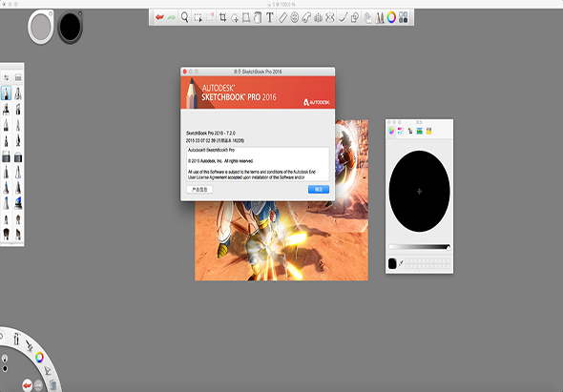This screenshot has height=392, width=563.
Task: Switch to the crayons tab
Action: (x=428, y=131)
